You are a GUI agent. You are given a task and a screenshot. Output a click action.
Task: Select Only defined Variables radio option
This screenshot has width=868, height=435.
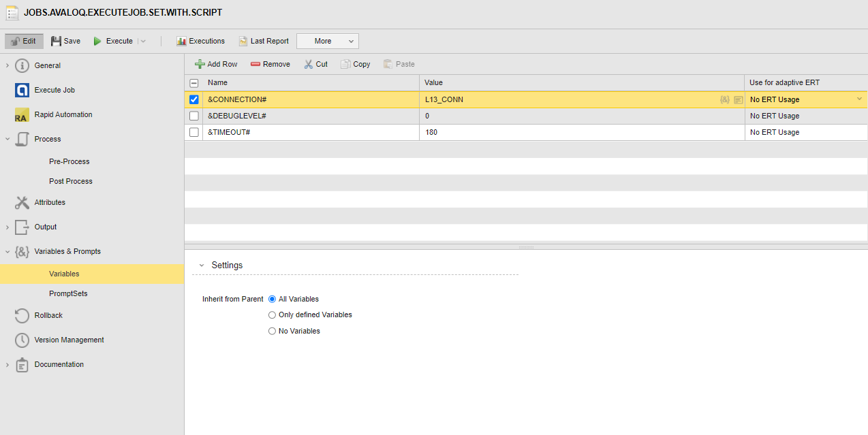click(273, 315)
